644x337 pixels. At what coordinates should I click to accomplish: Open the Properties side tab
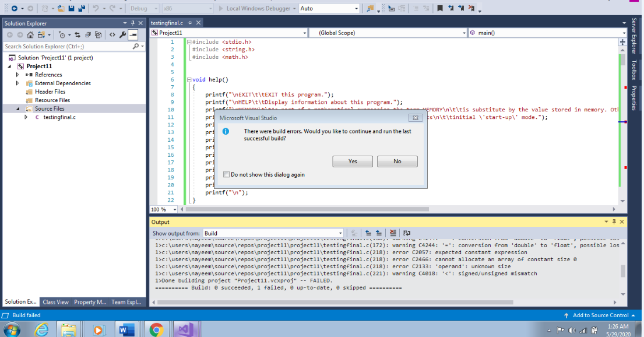point(634,98)
